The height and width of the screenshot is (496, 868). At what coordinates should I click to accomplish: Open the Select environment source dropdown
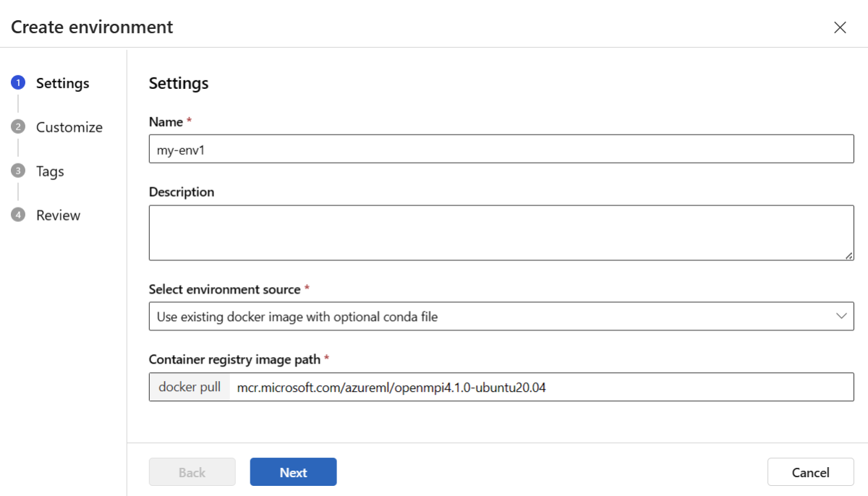click(x=501, y=316)
